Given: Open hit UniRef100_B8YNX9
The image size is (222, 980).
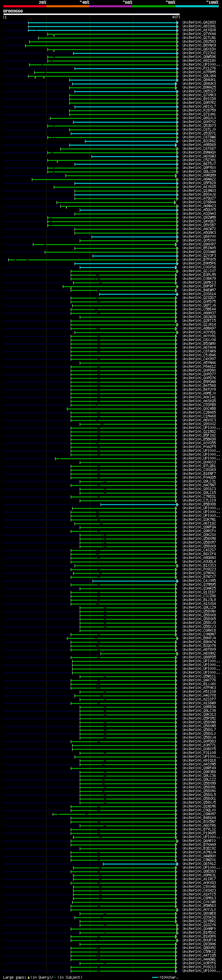Looking at the screenshot, I should pyautogui.click(x=199, y=45).
